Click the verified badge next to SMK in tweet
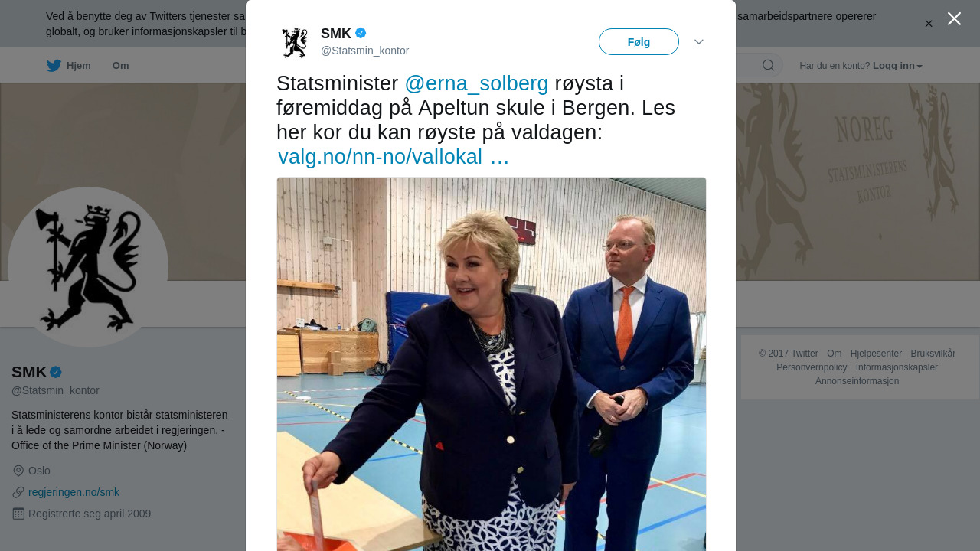Screen dimensions: 980x551 (x=361, y=33)
